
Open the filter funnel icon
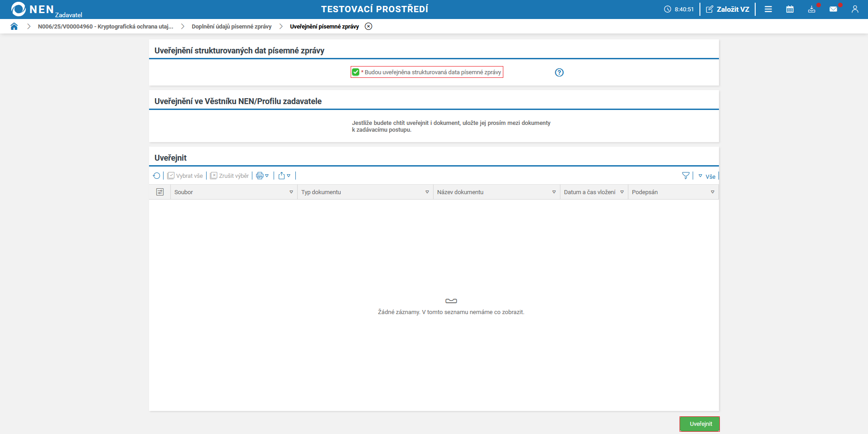coord(686,176)
